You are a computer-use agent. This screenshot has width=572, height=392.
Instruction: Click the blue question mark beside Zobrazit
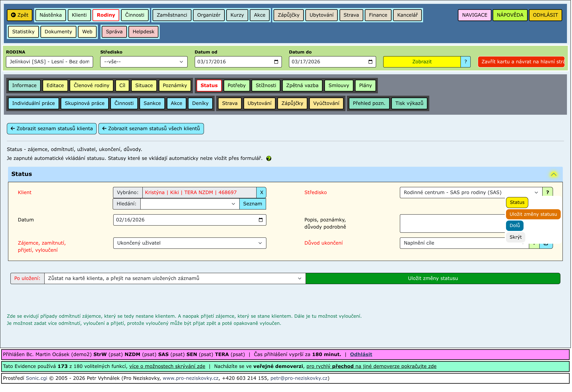coord(465,62)
